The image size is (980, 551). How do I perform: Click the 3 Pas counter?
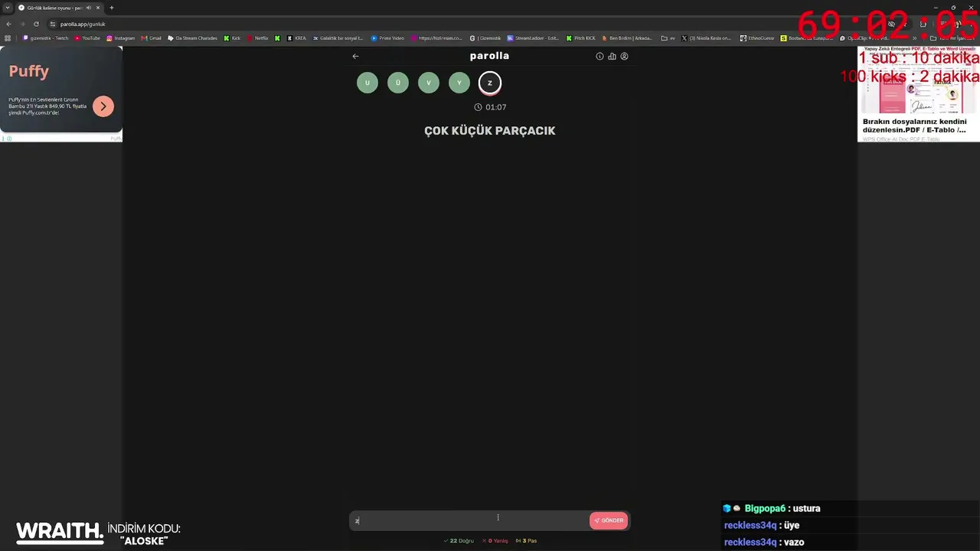[526, 541]
